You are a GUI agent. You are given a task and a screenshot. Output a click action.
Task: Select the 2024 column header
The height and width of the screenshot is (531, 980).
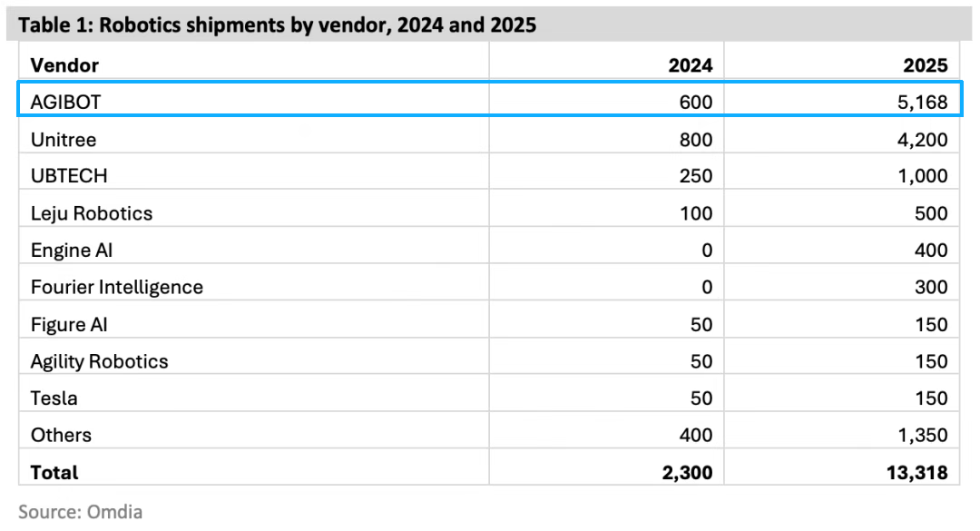[x=691, y=65]
